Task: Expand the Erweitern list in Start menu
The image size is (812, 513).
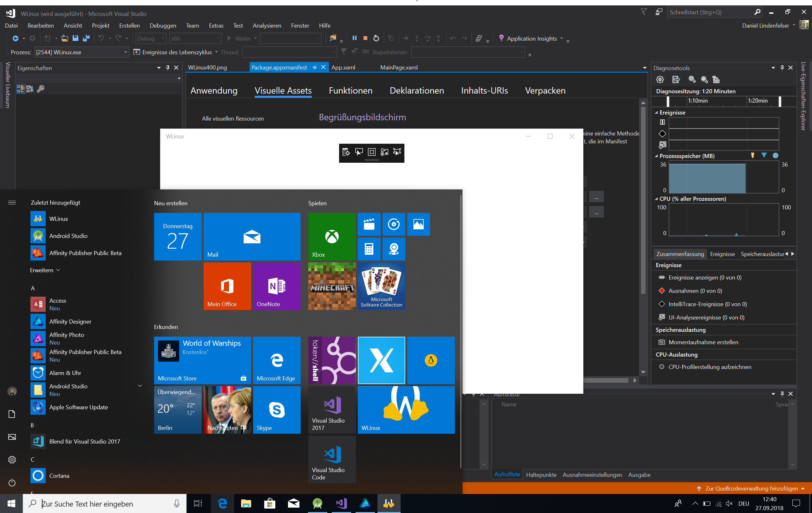Action: 45,270
